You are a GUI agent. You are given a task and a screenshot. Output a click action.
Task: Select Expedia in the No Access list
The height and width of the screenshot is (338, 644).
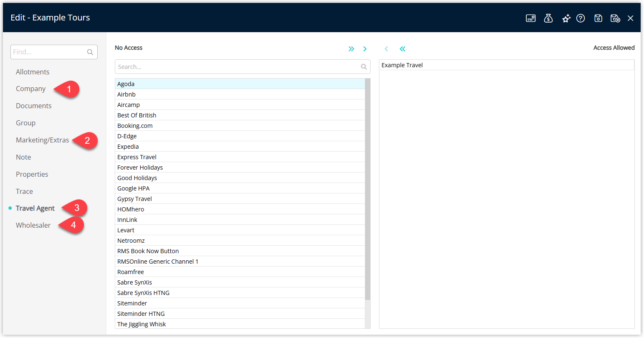point(240,147)
